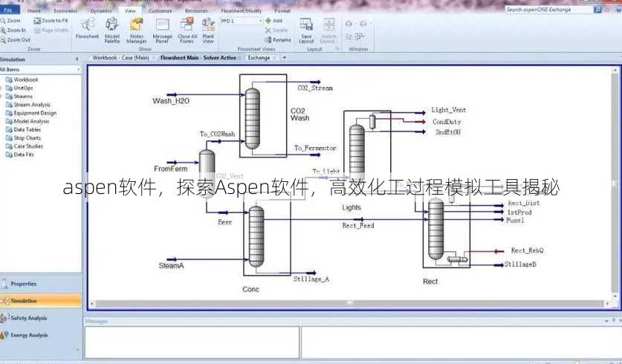
Task: Click the Rect_Feed stream label
Action: tap(358, 226)
